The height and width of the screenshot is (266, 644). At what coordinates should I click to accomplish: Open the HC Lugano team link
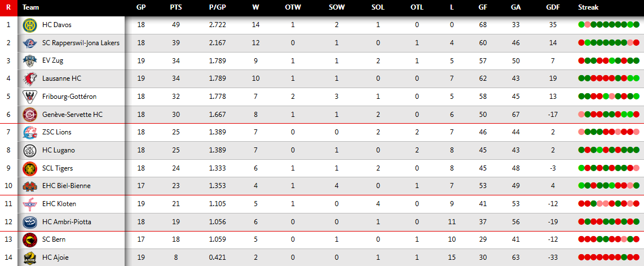click(x=58, y=150)
